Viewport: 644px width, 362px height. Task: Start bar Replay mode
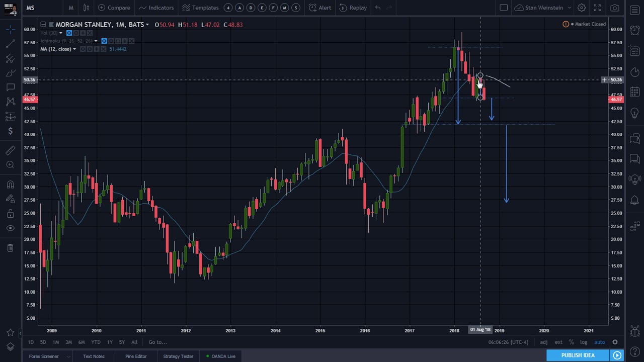(x=353, y=8)
